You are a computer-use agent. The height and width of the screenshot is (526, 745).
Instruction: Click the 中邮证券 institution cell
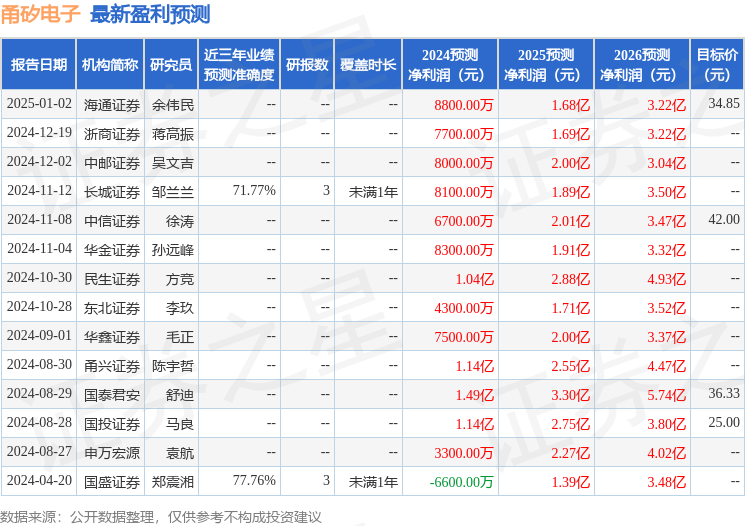coord(112,163)
